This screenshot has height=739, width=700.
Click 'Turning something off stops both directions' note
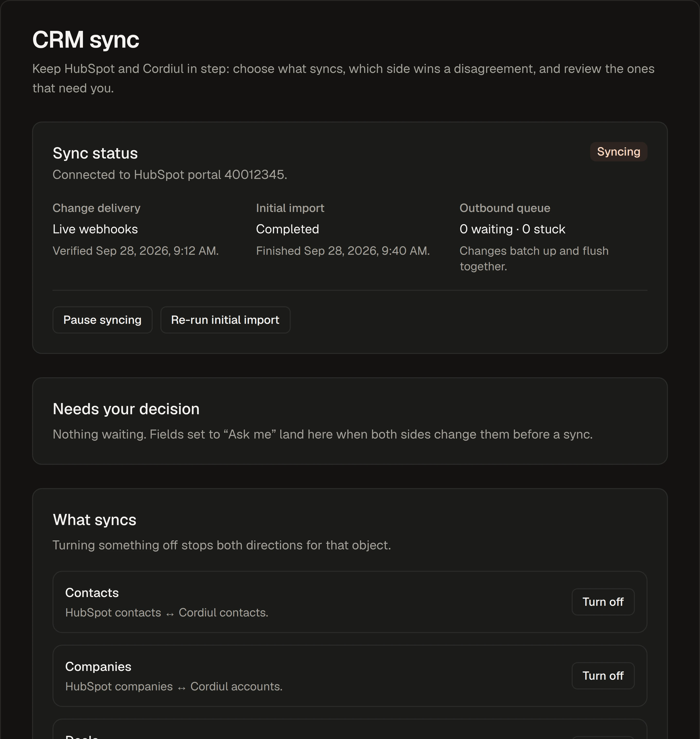(222, 545)
